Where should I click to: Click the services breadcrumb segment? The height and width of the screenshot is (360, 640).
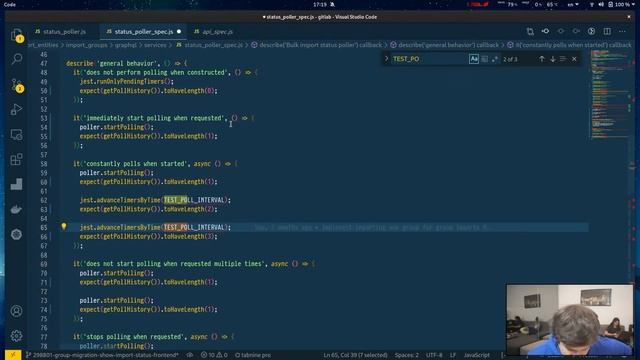(155, 45)
